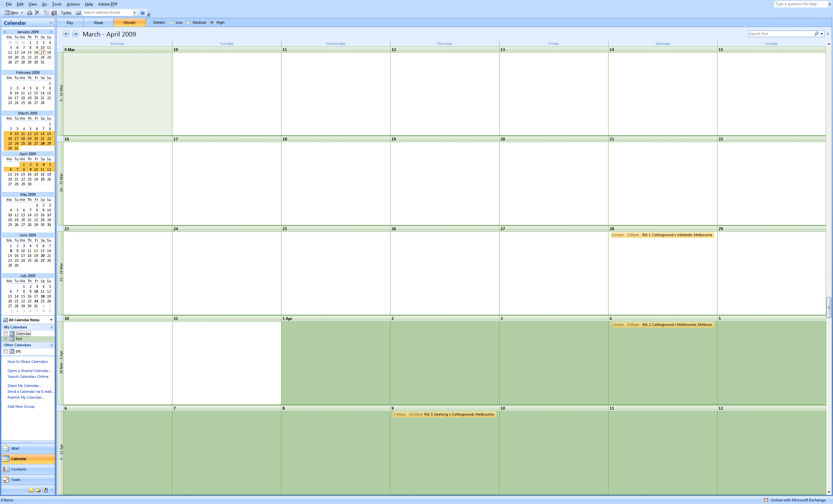Check the EPL calendar checkbox

pos(6,351)
